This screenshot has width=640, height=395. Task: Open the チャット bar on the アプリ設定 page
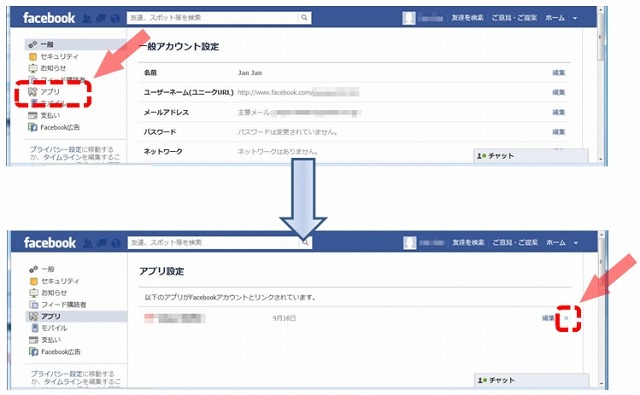pos(532,380)
